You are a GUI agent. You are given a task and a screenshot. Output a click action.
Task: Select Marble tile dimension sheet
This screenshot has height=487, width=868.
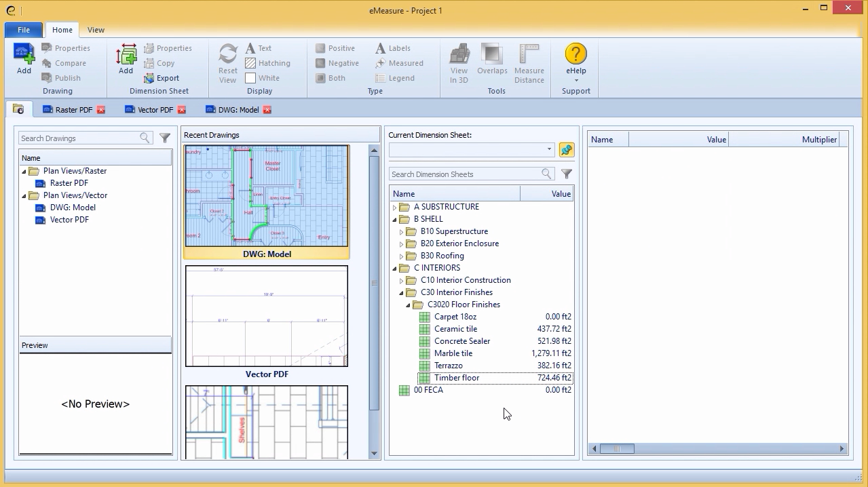click(453, 353)
